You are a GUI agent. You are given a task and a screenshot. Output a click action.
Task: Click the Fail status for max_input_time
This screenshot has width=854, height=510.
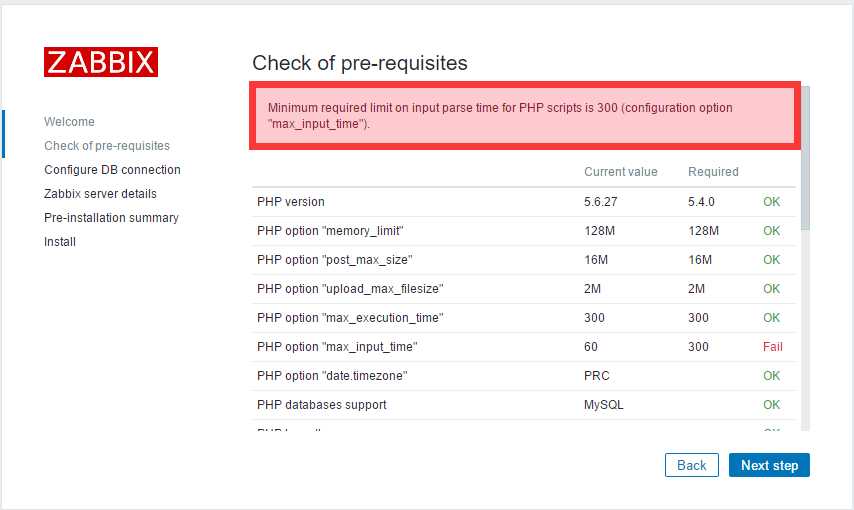point(772,347)
